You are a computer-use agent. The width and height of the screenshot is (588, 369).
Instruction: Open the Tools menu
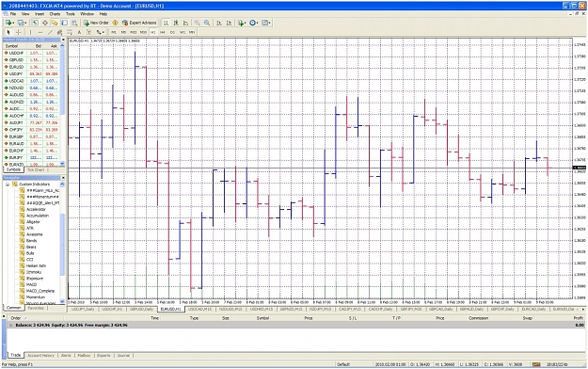[x=71, y=14]
